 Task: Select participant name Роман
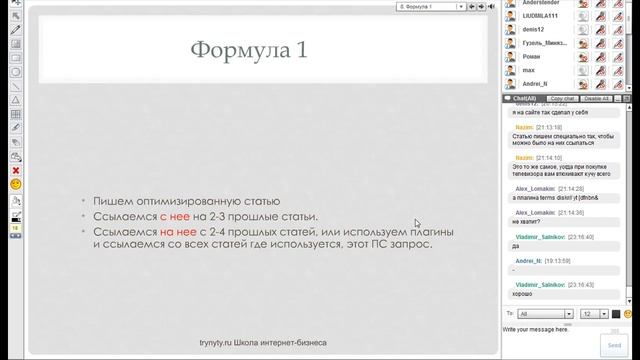(531, 56)
